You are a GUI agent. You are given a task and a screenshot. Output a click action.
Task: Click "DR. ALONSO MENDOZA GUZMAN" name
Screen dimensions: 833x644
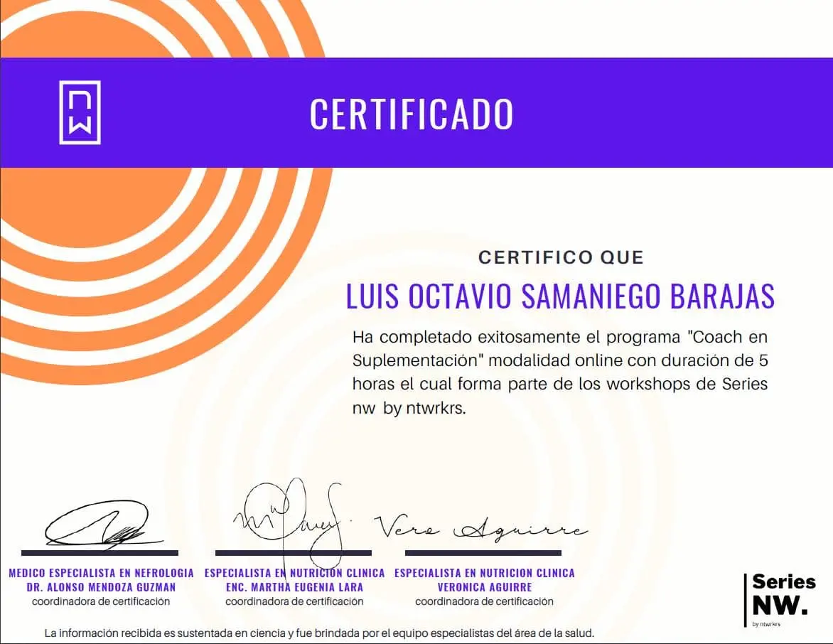point(101,587)
